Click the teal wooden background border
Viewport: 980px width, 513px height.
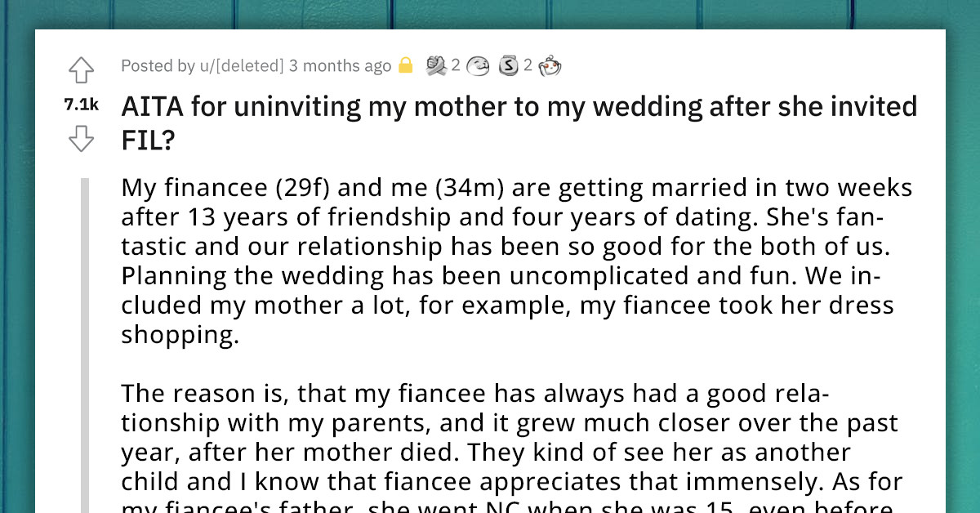tap(16, 245)
